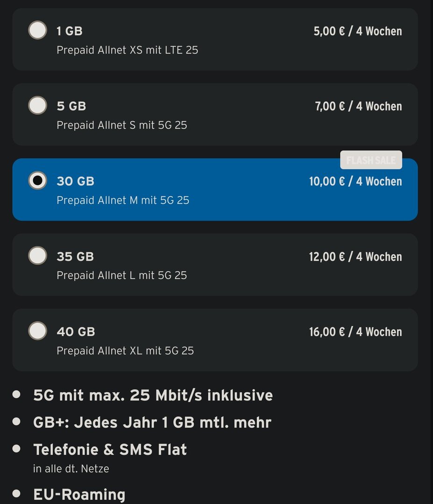The height and width of the screenshot is (504, 433).
Task: Select the 5 GB radio button
Action: click(37, 105)
